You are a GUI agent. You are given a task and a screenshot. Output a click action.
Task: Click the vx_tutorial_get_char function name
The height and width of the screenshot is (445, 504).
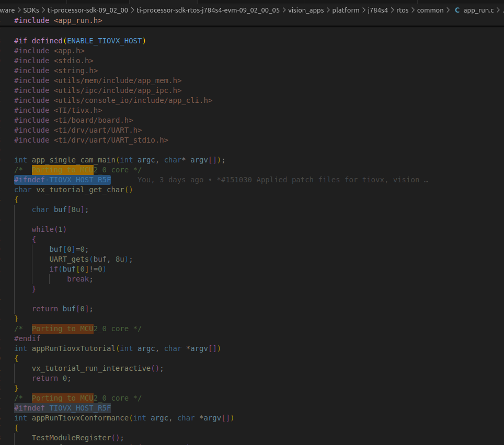point(80,190)
